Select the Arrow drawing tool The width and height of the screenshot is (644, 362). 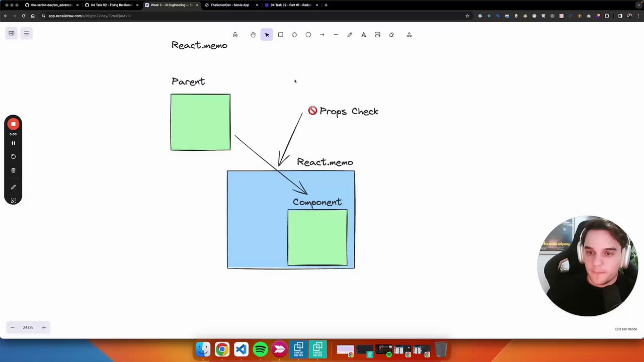click(322, 35)
